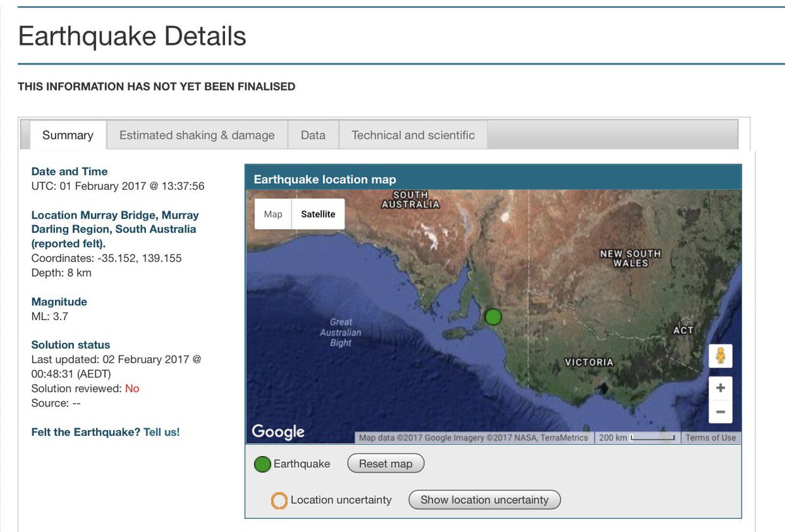Image resolution: width=785 pixels, height=532 pixels.
Task: Select the ML: 3.7 magnitude text
Action: click(50, 316)
